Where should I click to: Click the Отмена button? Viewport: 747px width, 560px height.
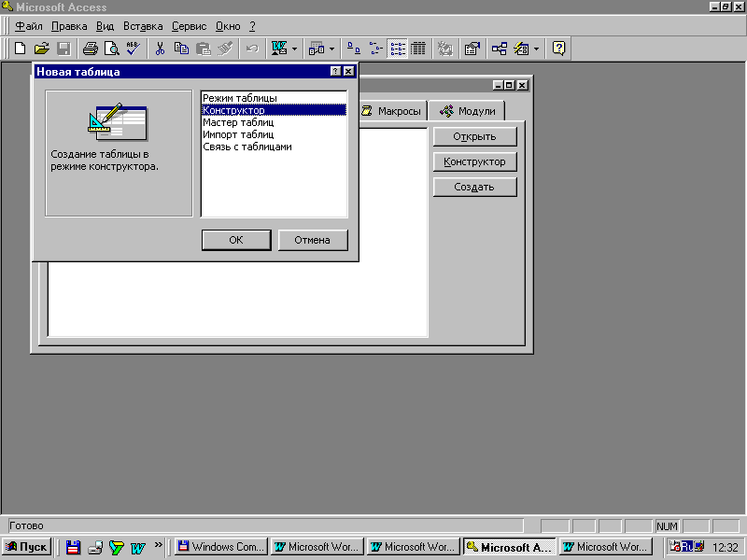(313, 240)
